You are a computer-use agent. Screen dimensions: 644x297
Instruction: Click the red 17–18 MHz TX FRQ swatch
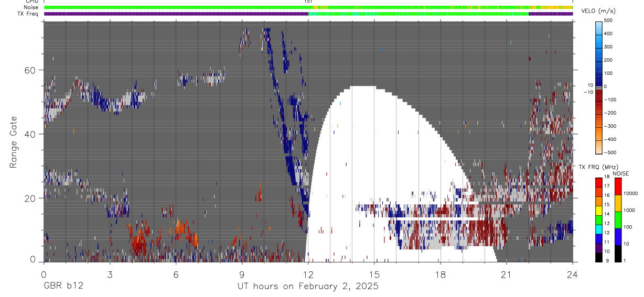(x=599, y=182)
